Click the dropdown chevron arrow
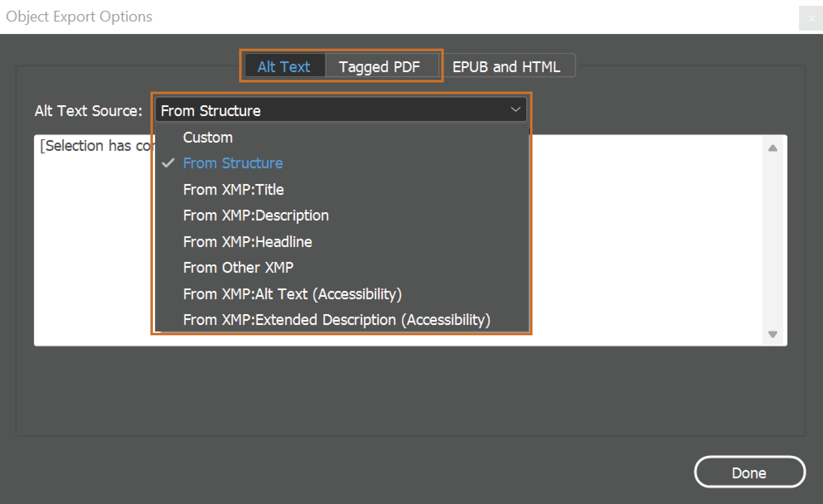This screenshot has height=504, width=823. pyautogui.click(x=515, y=110)
